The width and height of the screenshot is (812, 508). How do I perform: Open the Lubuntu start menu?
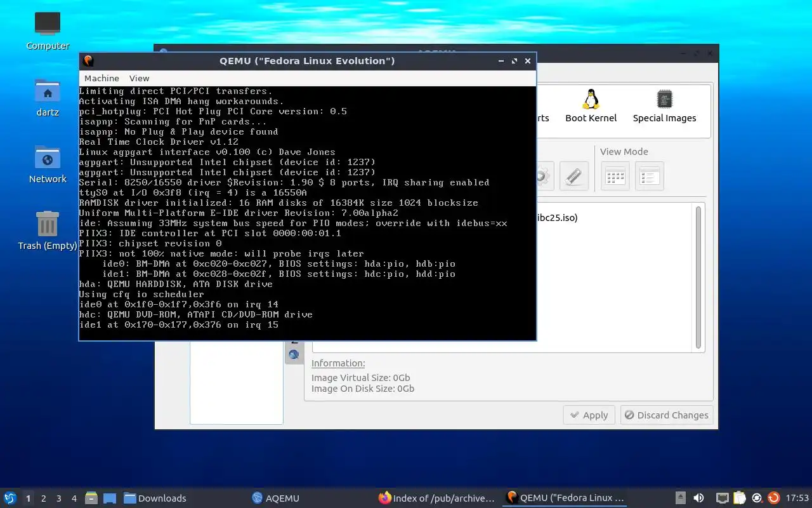(x=10, y=498)
